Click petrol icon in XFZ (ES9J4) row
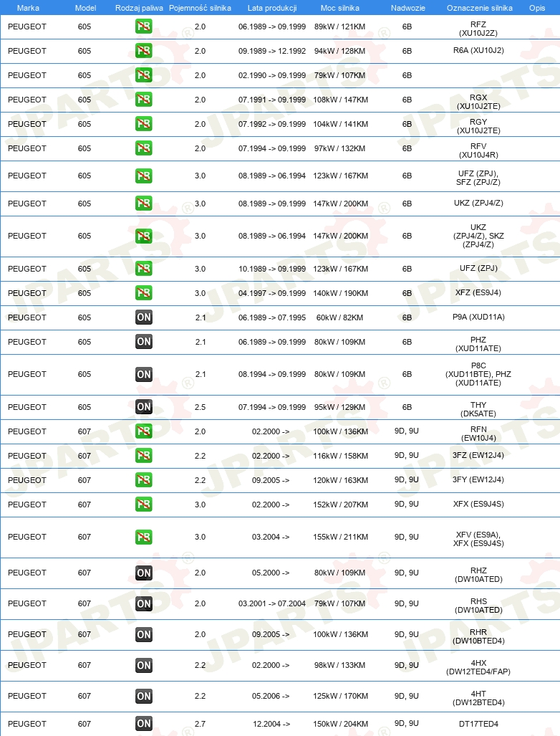This screenshot has width=560, height=736. [x=143, y=293]
